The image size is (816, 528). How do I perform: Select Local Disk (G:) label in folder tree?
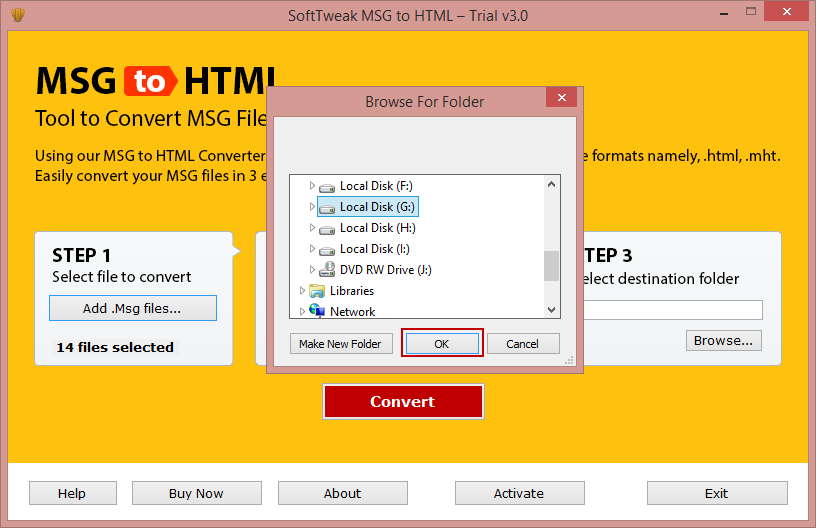point(377,207)
